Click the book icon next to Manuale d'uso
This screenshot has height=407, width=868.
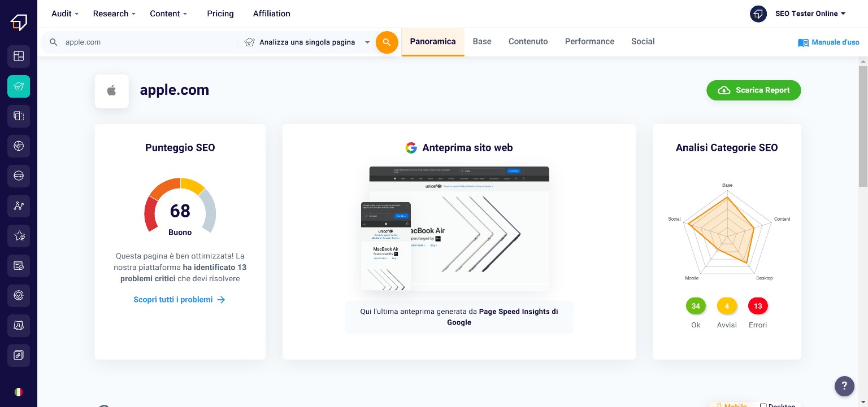tap(803, 42)
